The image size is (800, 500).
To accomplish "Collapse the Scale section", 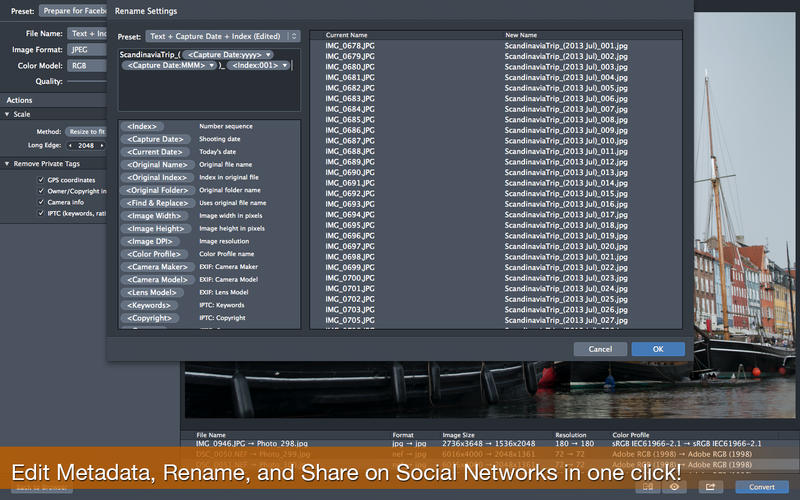I will coord(8,115).
